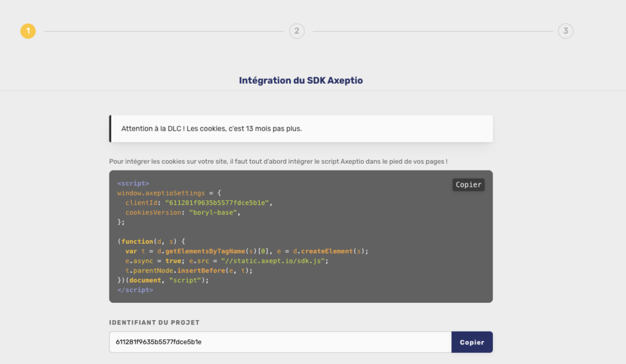Click the cookiesVersion 'boryl-base' line
Viewport: 626px width, 364px height.
pyautogui.click(x=183, y=213)
